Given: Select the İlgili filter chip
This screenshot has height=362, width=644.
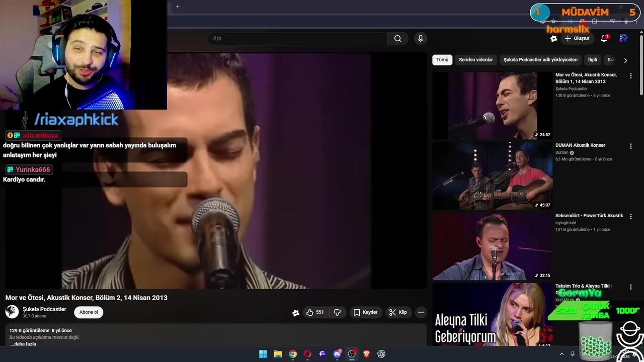Looking at the screenshot, I should point(593,60).
